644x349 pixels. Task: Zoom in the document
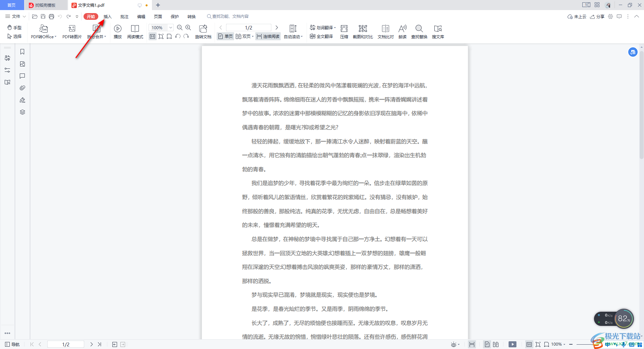tap(188, 28)
